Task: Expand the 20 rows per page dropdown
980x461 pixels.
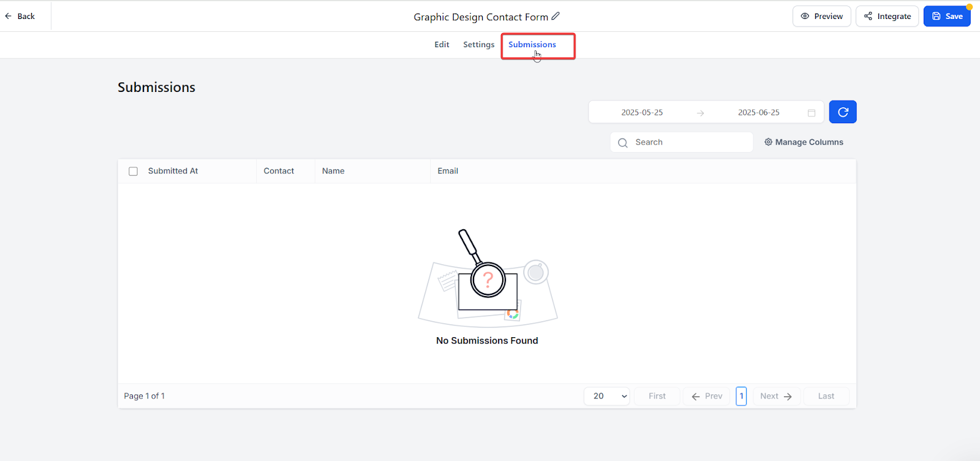Action: point(607,397)
